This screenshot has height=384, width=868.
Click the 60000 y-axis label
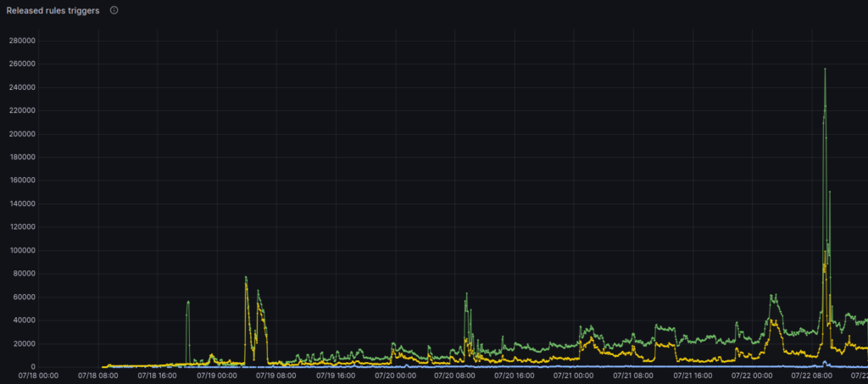[x=24, y=298]
